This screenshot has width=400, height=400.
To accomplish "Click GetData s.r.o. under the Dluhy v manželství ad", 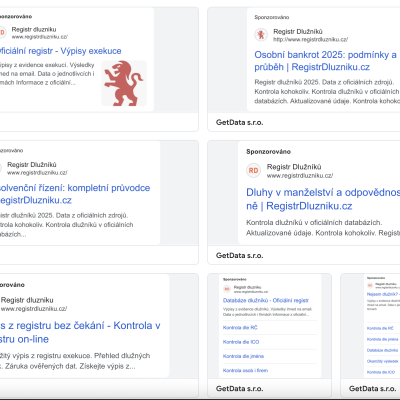I will coord(240,255).
